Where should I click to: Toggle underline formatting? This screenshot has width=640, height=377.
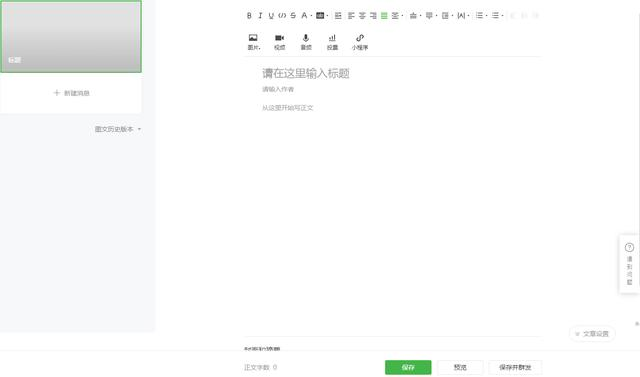[x=271, y=16]
